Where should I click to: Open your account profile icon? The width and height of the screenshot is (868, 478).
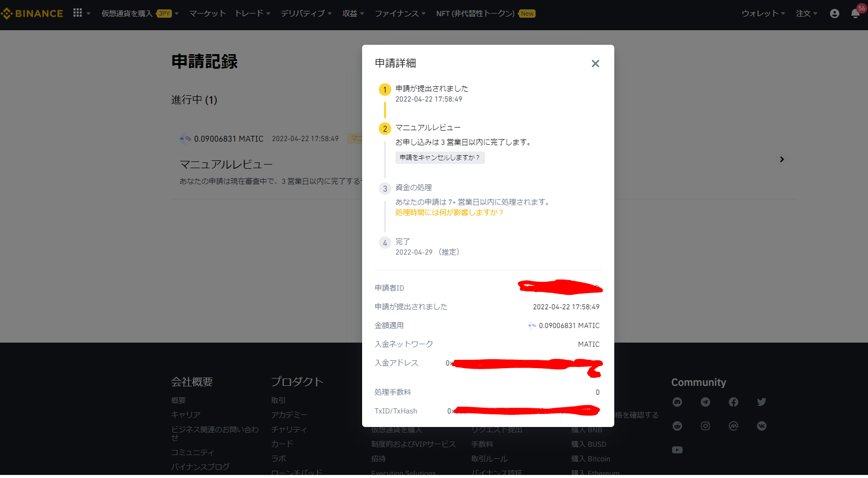tap(834, 14)
